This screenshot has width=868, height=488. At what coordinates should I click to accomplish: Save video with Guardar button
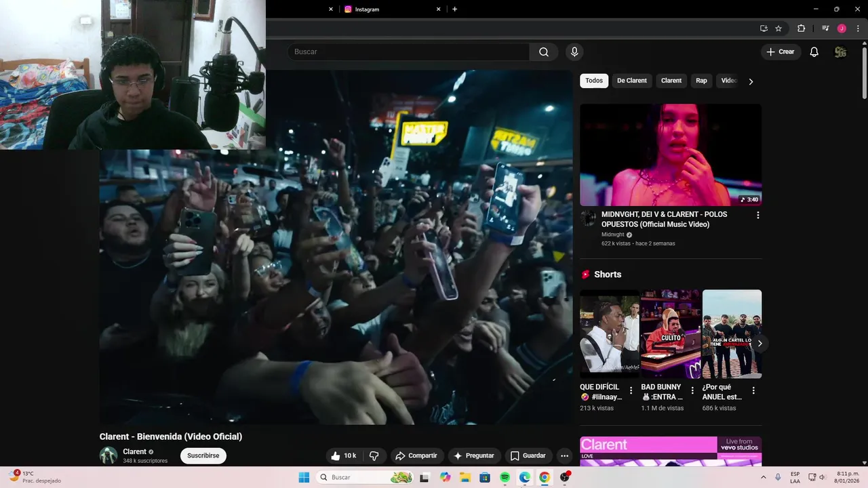tap(528, 456)
